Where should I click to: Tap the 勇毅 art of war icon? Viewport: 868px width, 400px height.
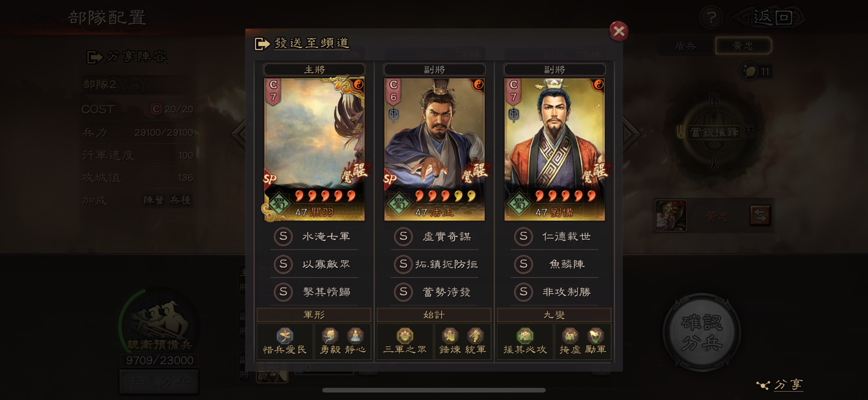(330, 341)
